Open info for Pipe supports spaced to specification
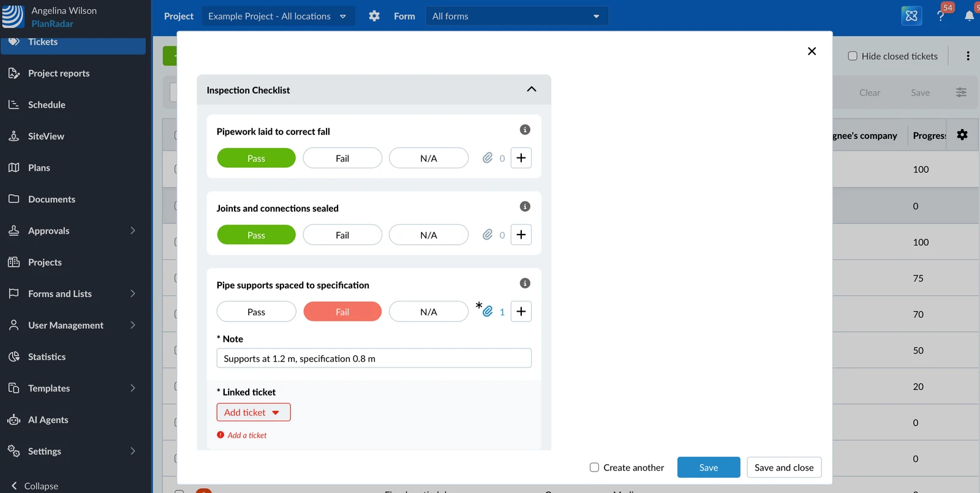The width and height of the screenshot is (980, 493). click(x=525, y=283)
